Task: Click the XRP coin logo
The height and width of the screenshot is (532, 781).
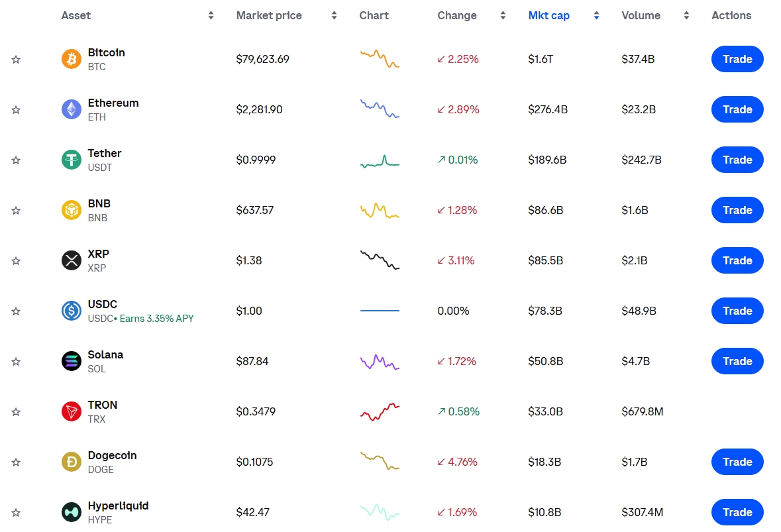Action: click(72, 260)
